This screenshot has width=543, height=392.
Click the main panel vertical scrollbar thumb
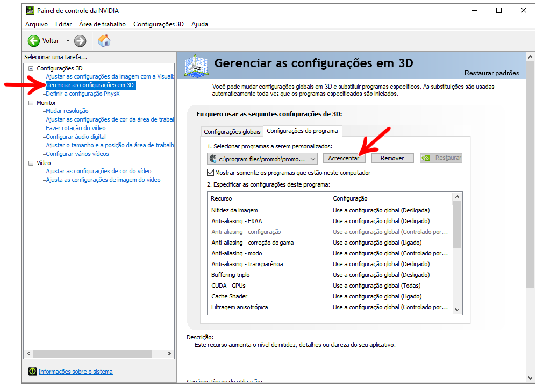point(530,174)
